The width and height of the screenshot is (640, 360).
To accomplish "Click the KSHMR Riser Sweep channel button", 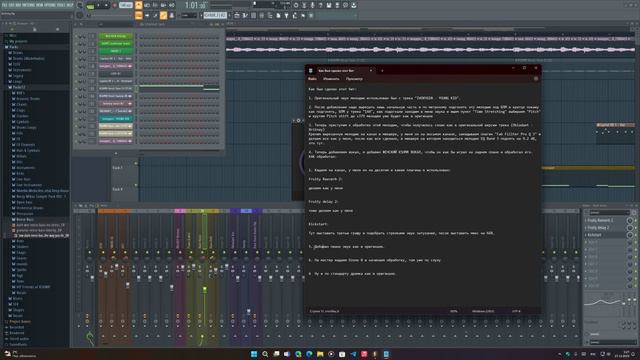I will tap(116, 96).
